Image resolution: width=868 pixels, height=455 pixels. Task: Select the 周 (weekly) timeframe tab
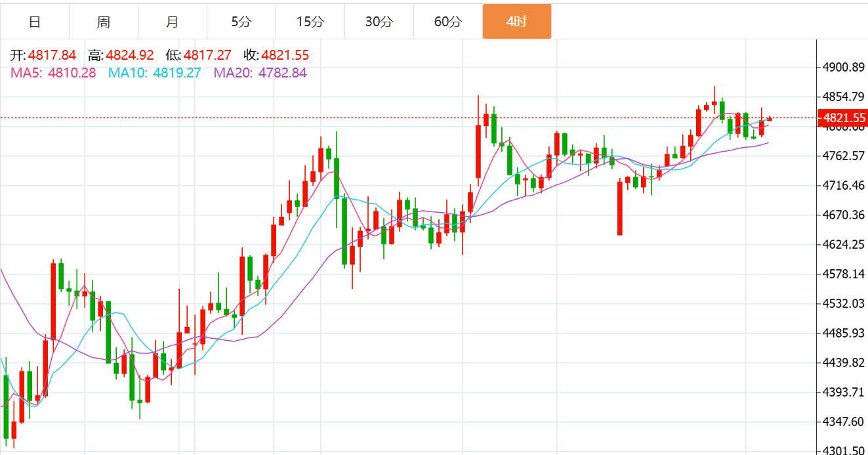(104, 22)
